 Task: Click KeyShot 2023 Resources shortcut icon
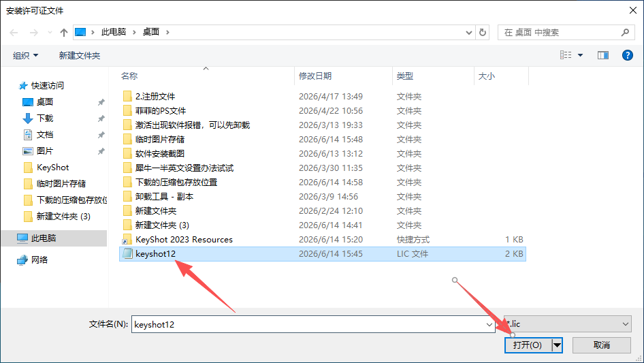click(127, 239)
